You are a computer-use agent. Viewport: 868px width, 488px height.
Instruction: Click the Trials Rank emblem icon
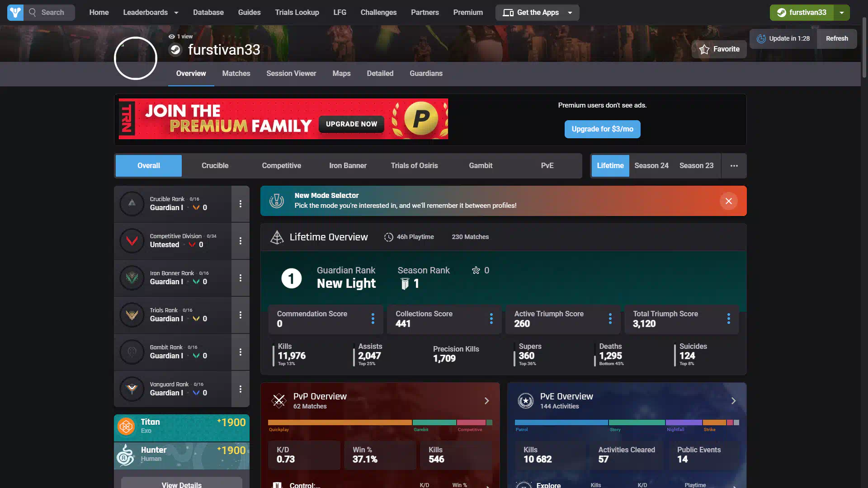point(132,315)
